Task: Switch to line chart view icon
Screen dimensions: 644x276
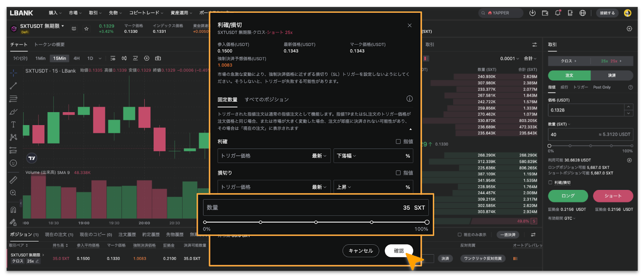Action: (135, 58)
